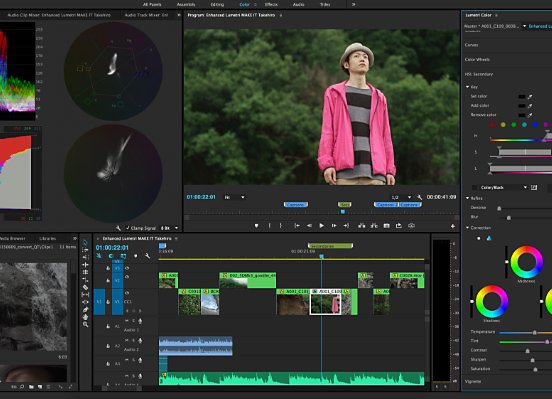Adjust the Temperature slider
The width and height of the screenshot is (552, 399).
534,332
